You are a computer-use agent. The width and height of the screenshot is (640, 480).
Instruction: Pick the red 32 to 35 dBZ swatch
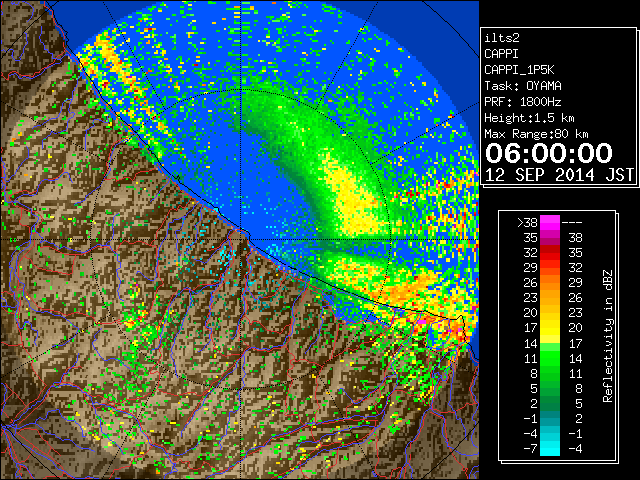point(550,253)
